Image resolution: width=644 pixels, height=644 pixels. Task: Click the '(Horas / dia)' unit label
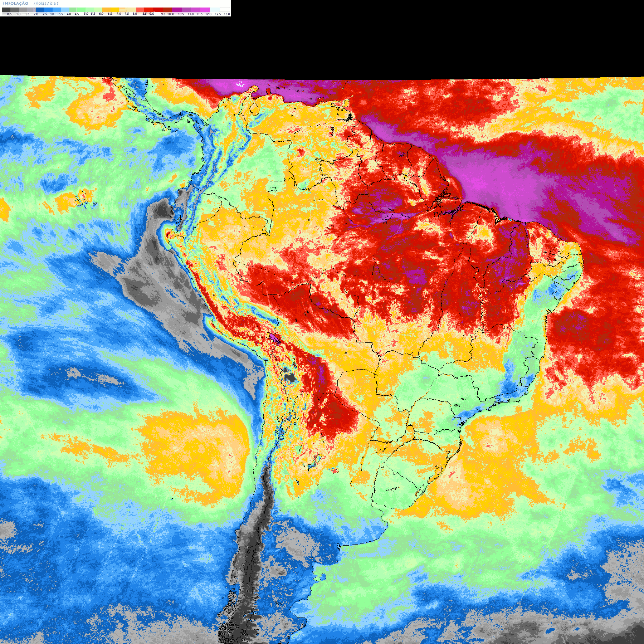[x=46, y=3]
